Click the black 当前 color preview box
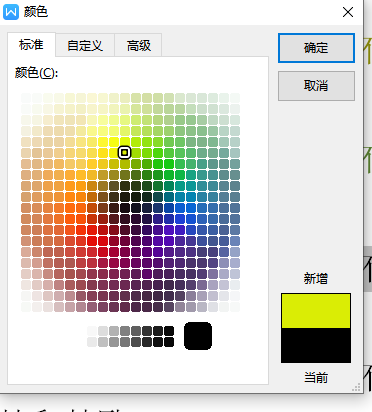 click(316, 345)
